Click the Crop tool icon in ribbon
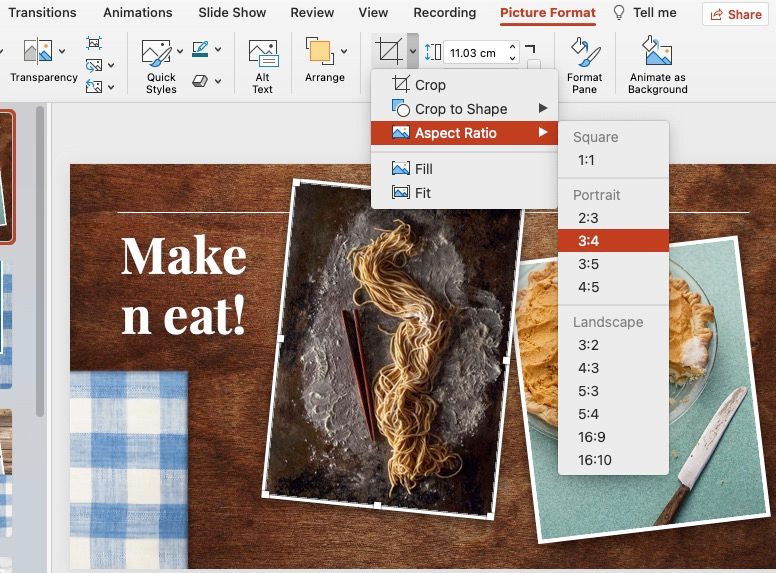The image size is (776, 573). tap(387, 51)
